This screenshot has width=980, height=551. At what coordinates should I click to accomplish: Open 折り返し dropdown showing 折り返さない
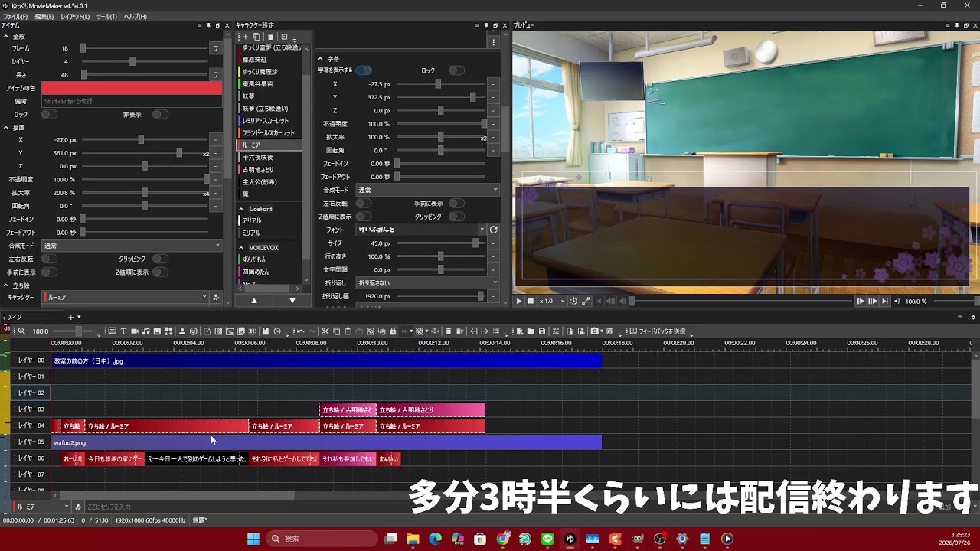click(x=428, y=282)
